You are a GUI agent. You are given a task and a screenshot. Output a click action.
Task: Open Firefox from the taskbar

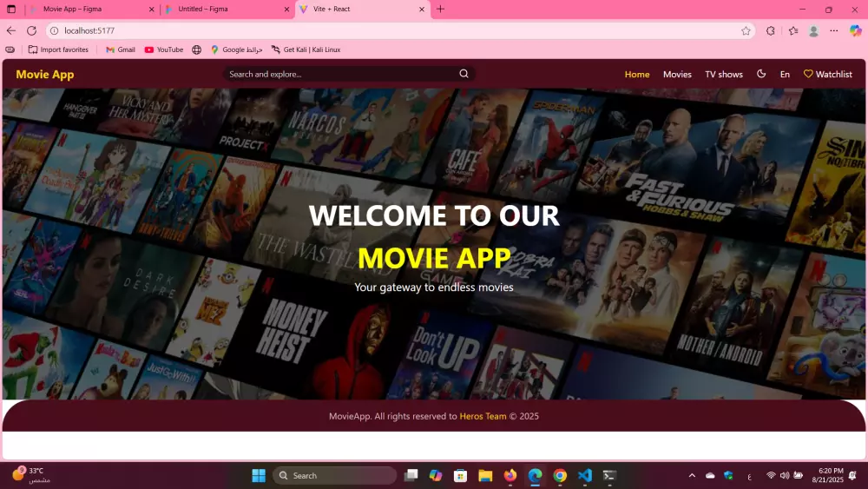coord(510,475)
